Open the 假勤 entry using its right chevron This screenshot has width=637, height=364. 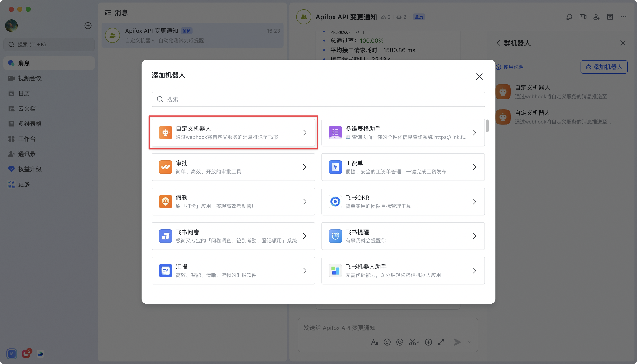pos(305,202)
